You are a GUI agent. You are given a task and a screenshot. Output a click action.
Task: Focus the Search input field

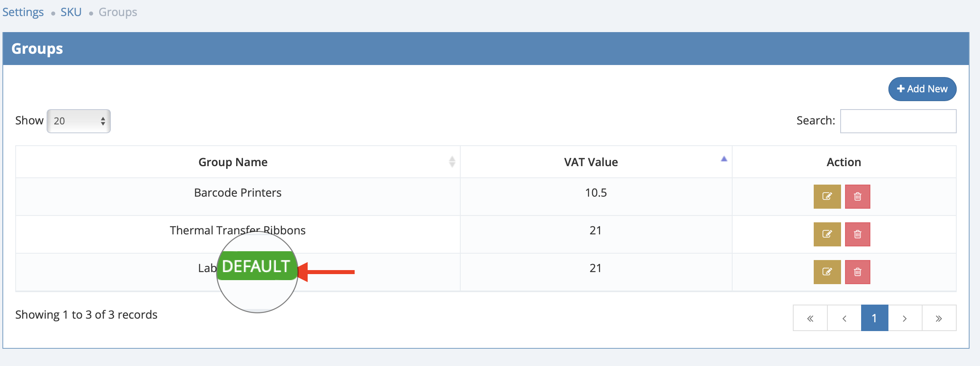point(898,121)
